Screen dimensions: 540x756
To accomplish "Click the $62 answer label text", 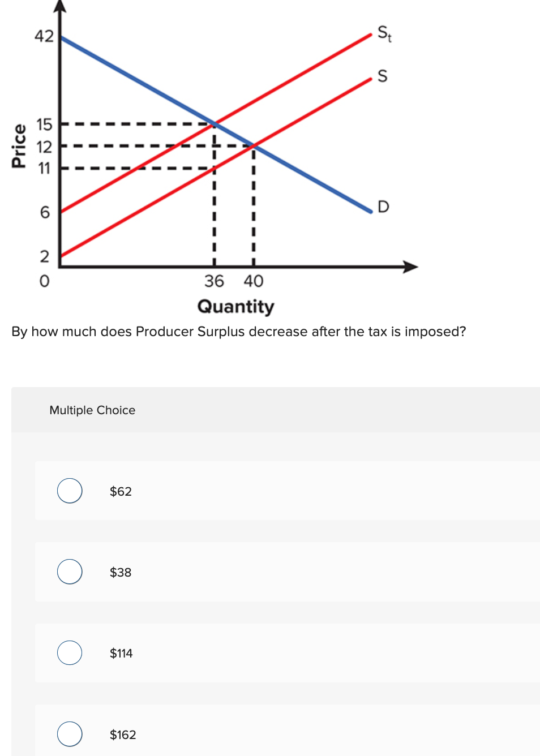I will pos(120,491).
